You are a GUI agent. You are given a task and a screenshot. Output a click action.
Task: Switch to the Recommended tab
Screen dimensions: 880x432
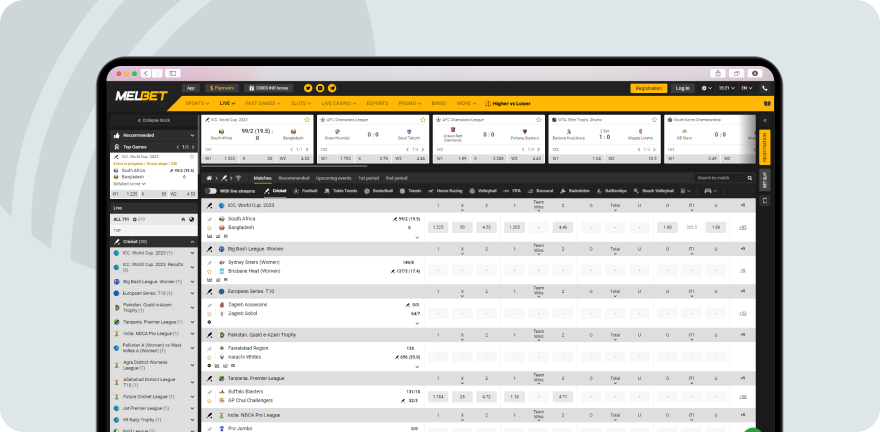pyautogui.click(x=294, y=178)
